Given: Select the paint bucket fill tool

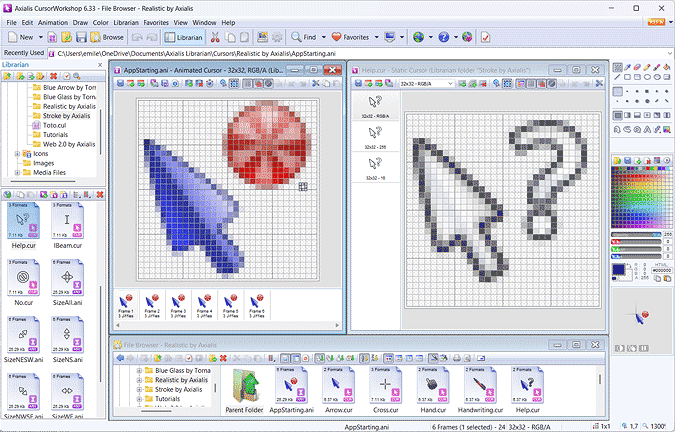Looking at the screenshot, I should point(666,68).
